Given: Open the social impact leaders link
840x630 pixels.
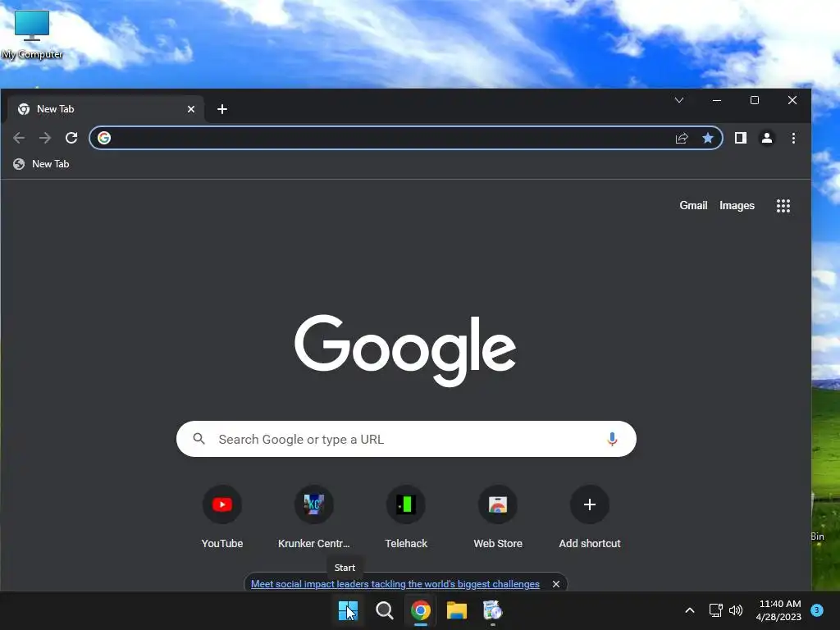Looking at the screenshot, I should [x=395, y=584].
